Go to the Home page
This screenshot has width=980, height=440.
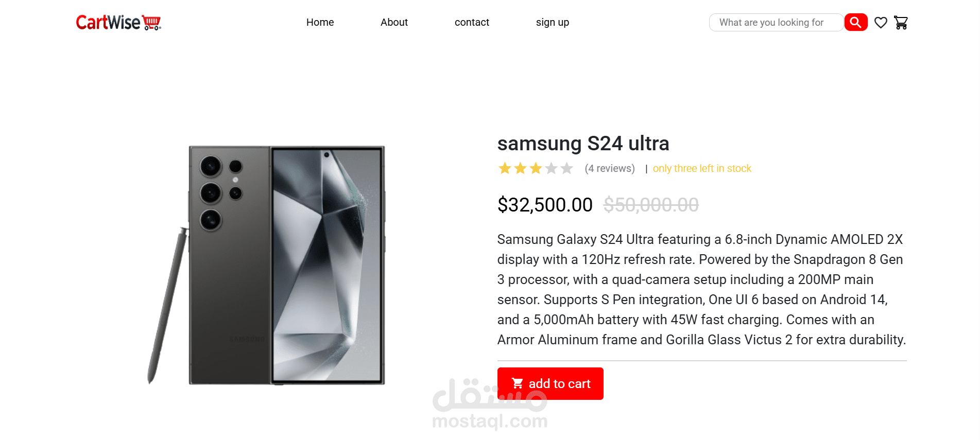(x=320, y=23)
